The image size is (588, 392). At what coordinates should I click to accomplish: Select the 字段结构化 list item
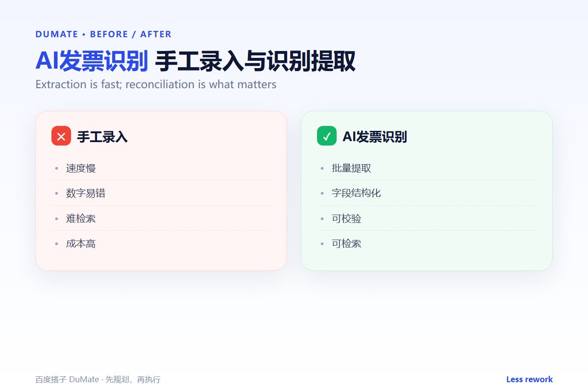click(x=427, y=193)
